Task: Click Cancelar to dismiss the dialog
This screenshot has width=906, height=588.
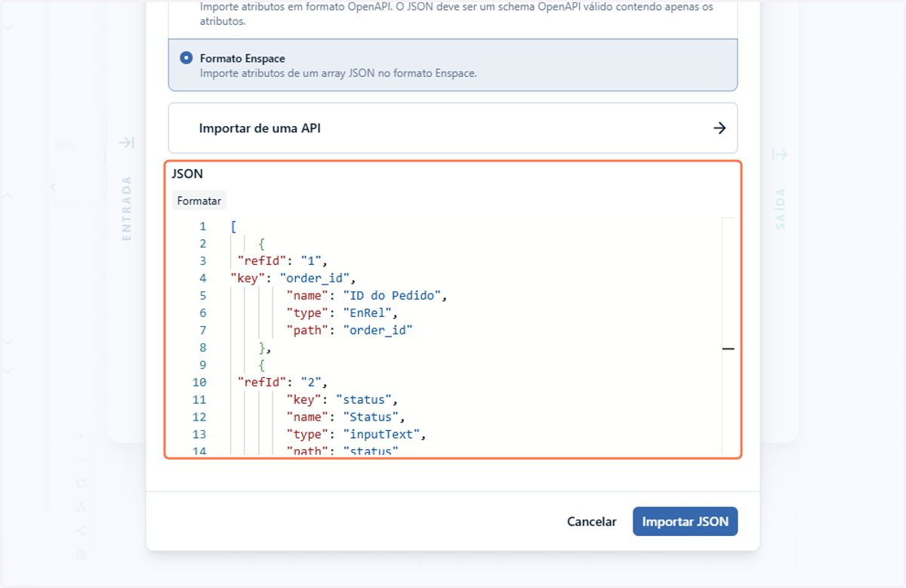Action: 592,522
